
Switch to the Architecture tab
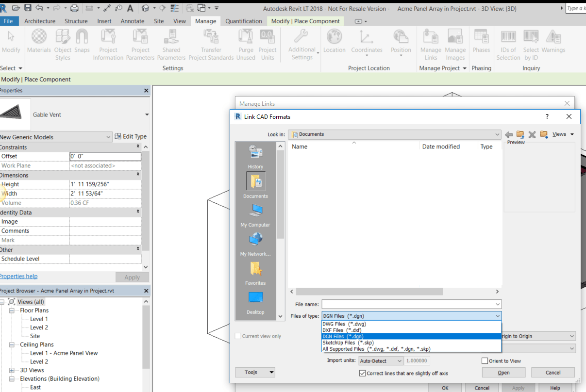pyautogui.click(x=40, y=21)
